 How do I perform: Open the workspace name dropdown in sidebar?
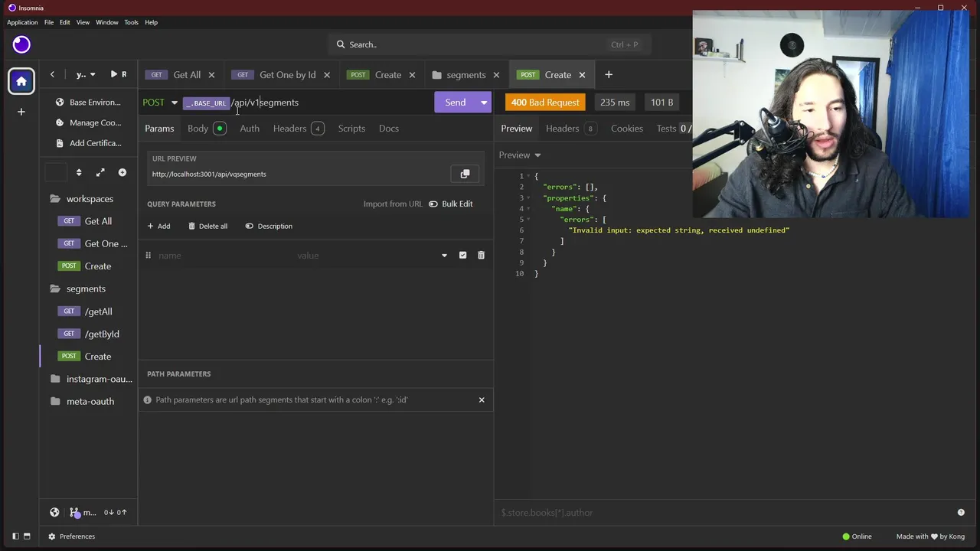point(86,74)
